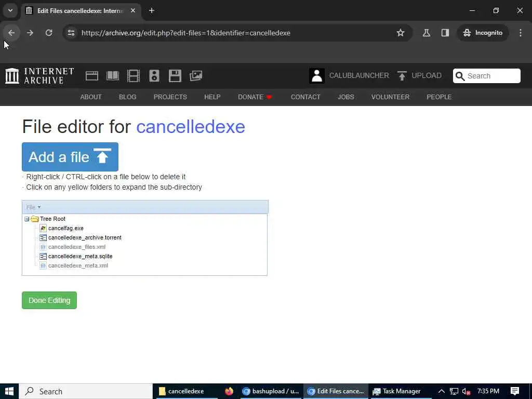The width and height of the screenshot is (532, 399).
Task: Select cancelledexe_meta.sqlite in the tree
Action: 80,256
